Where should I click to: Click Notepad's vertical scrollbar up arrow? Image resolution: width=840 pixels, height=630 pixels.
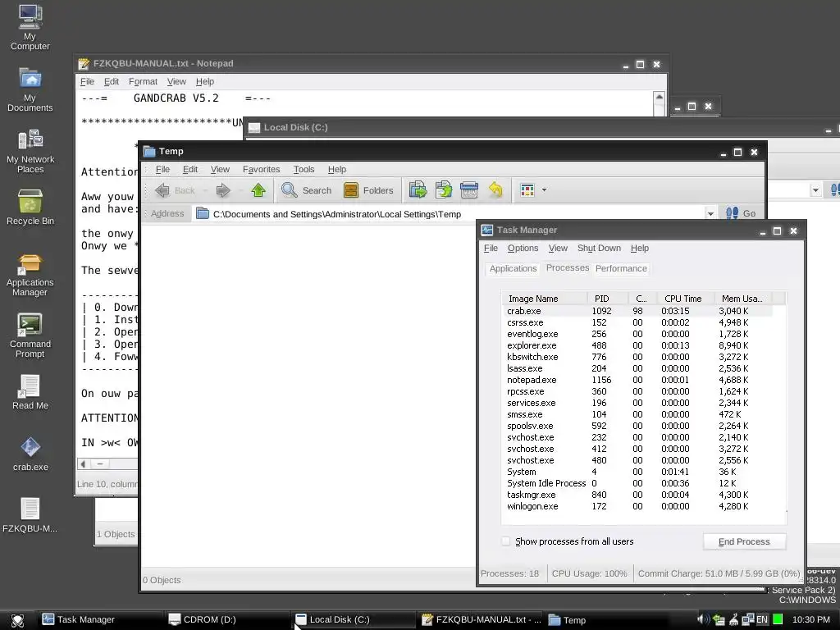click(x=659, y=97)
